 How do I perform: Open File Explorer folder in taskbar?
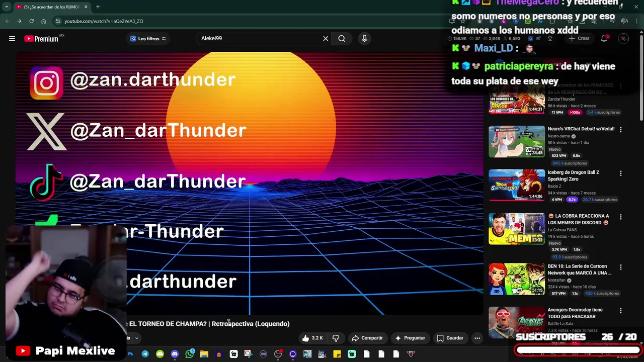pyautogui.click(x=204, y=354)
